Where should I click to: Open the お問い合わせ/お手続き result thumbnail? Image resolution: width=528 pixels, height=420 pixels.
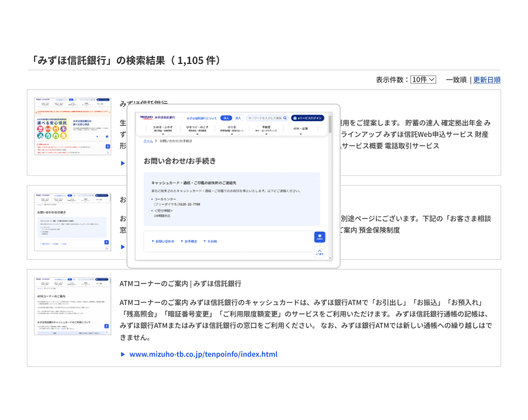[73, 222]
